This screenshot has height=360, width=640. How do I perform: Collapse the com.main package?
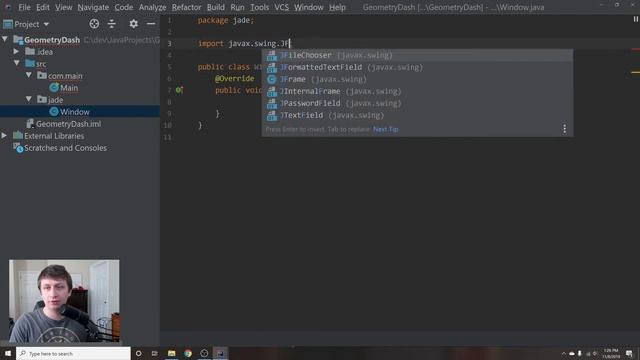pos(29,76)
